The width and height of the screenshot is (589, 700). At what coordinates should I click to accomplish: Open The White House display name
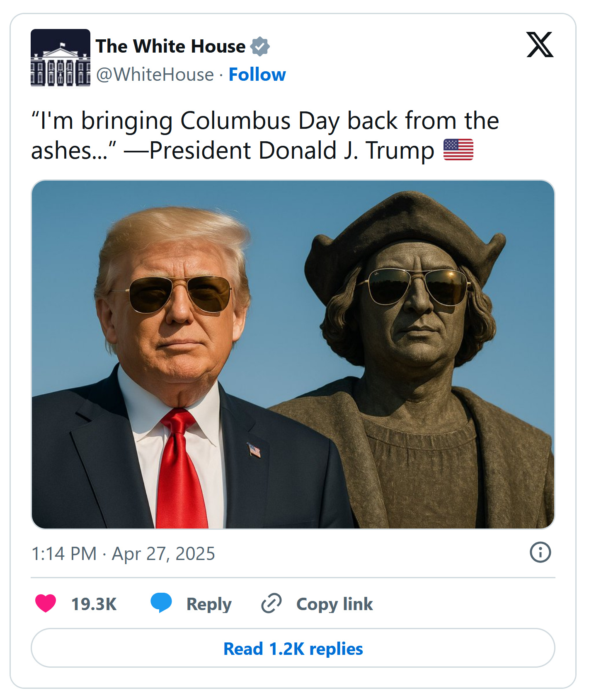[x=170, y=46]
